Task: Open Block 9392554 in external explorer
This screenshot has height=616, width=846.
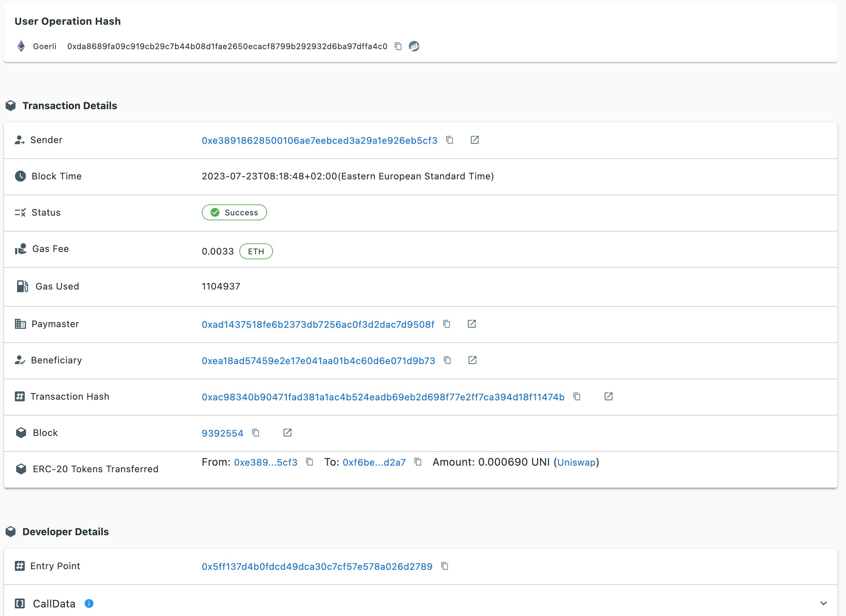Action: pyautogui.click(x=287, y=432)
